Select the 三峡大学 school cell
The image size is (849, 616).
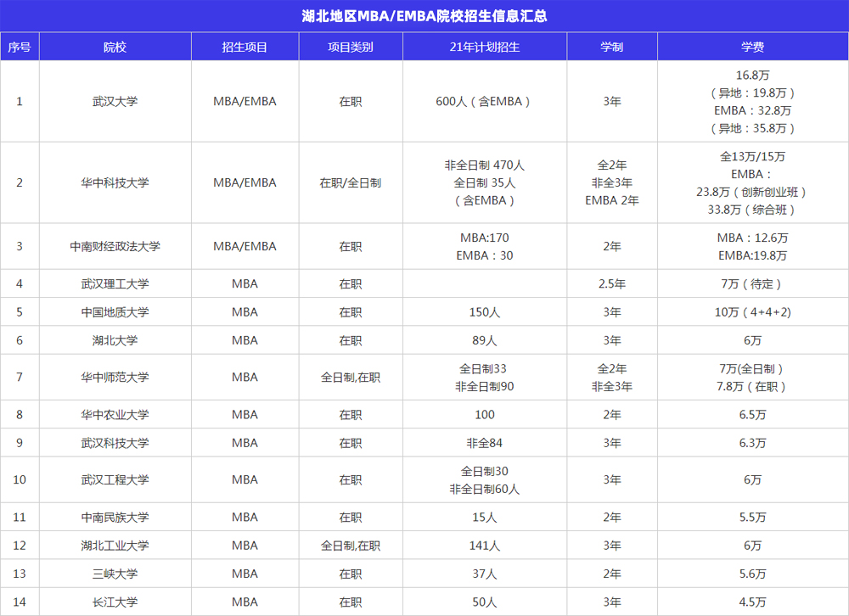115,574
